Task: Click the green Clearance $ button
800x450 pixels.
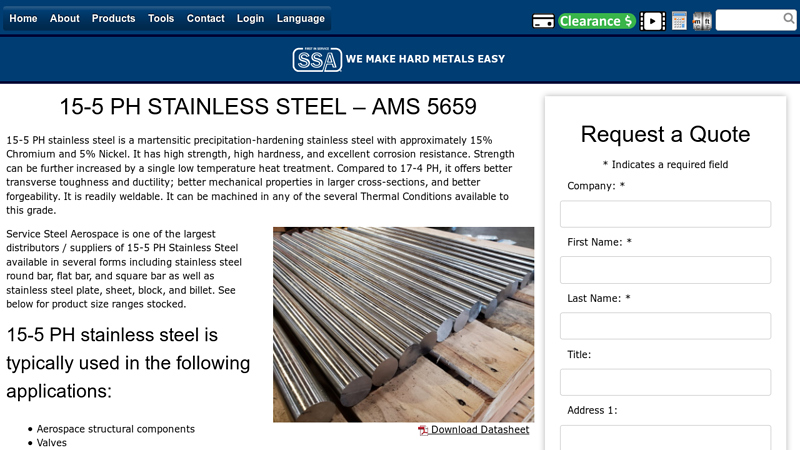Action: (x=597, y=21)
